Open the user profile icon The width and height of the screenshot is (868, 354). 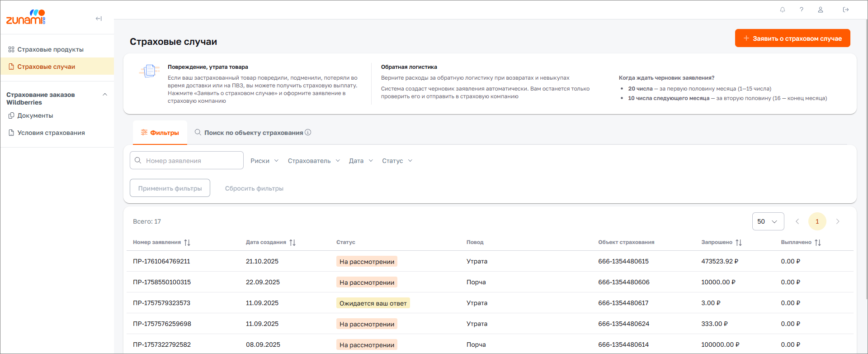coord(821,10)
